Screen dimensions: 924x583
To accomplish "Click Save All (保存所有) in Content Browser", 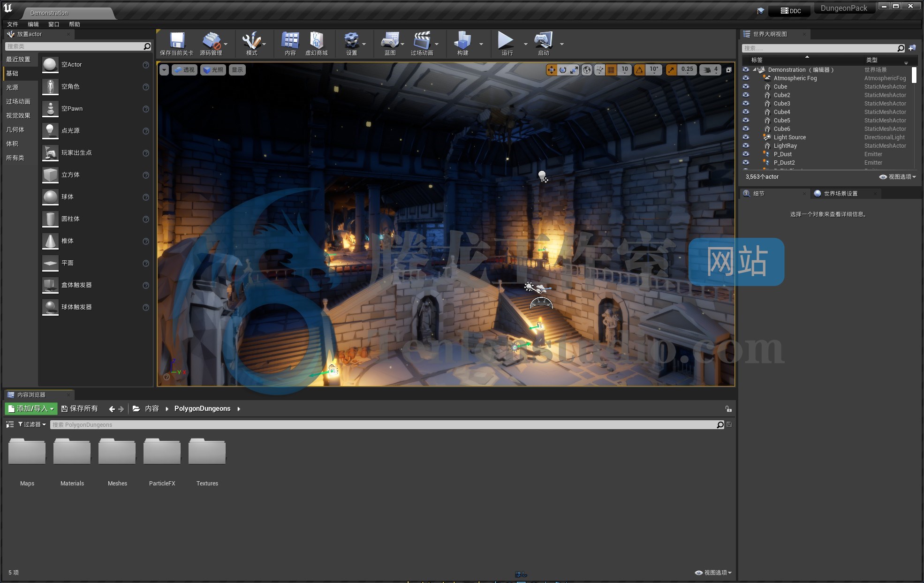I will (80, 409).
